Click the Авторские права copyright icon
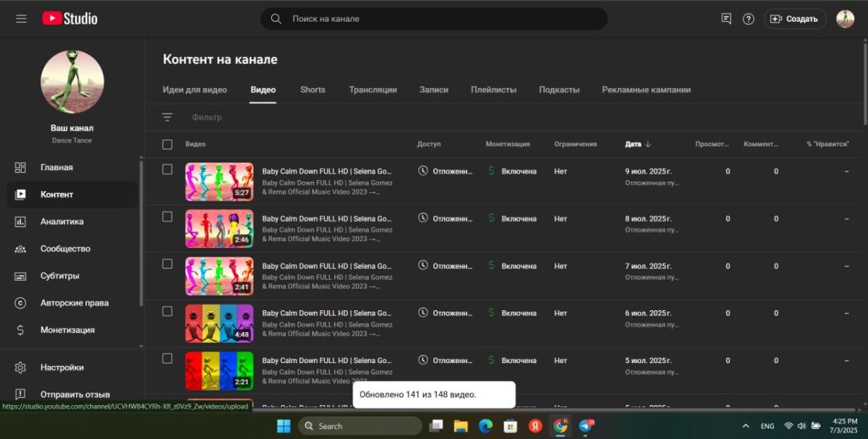The image size is (868, 439). (x=20, y=303)
